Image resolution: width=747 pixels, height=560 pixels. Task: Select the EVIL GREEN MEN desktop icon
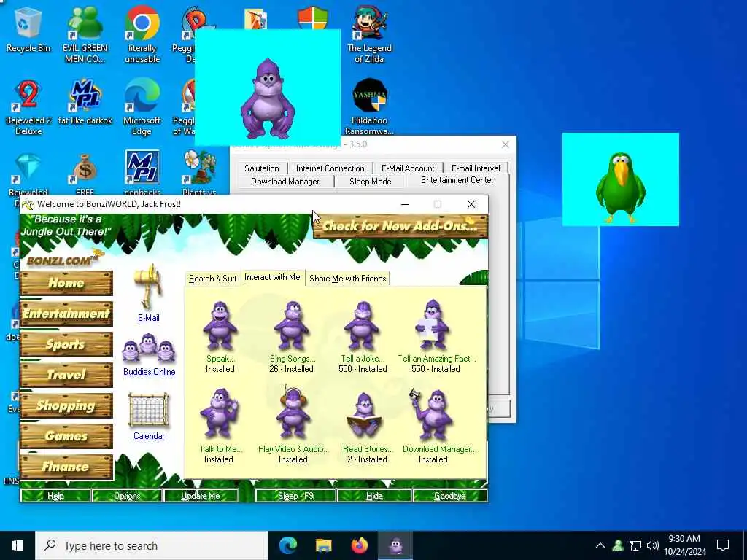pos(85,35)
